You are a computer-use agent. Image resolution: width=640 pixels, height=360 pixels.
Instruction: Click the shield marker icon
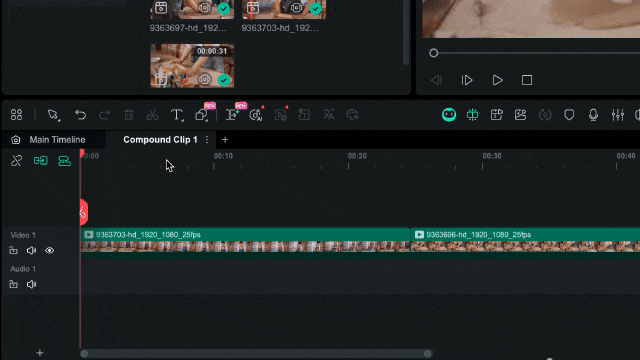click(x=569, y=115)
